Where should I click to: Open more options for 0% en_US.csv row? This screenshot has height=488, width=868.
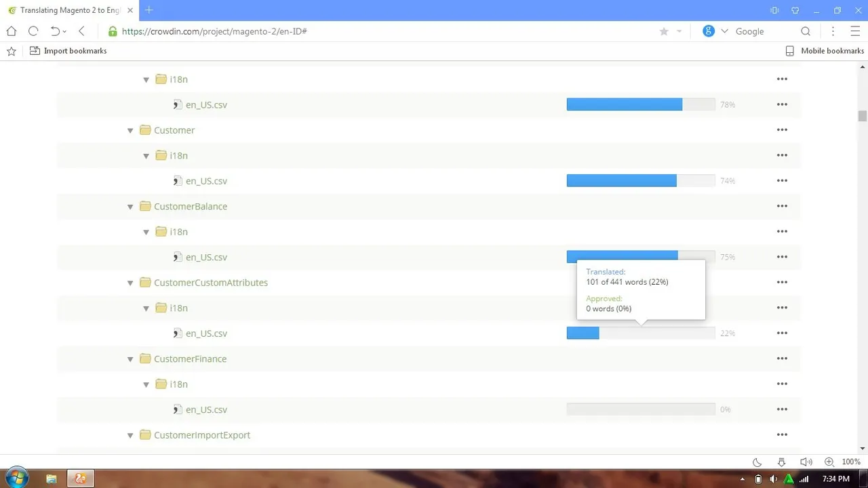(782, 409)
